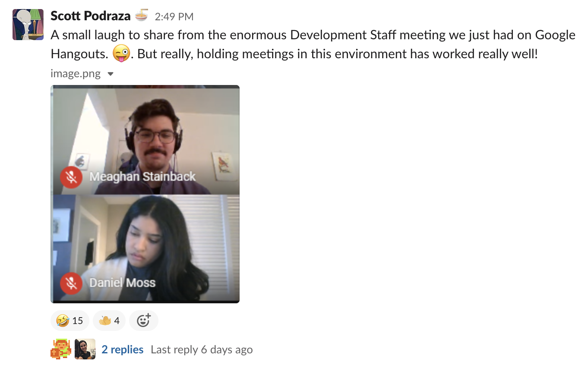Open the 2:49 PM message timestamp
This screenshot has height=365, width=588.
174,17
